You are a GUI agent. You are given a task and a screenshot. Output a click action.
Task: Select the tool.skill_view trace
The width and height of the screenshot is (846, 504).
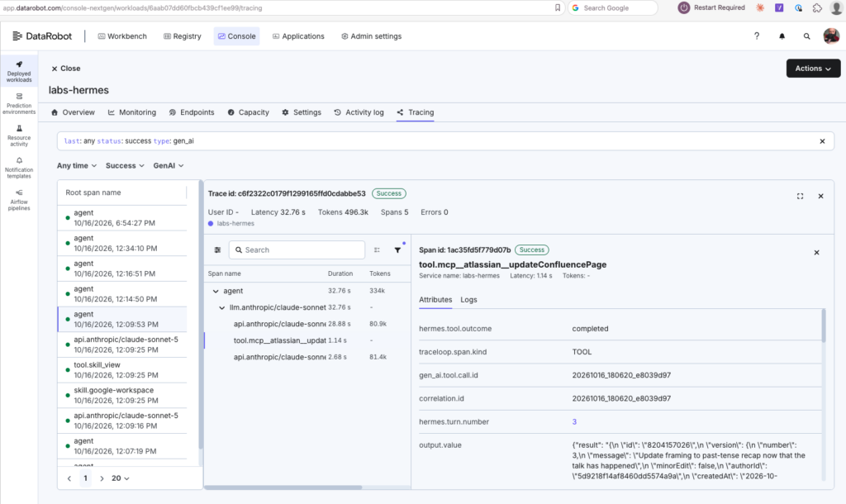coord(122,370)
